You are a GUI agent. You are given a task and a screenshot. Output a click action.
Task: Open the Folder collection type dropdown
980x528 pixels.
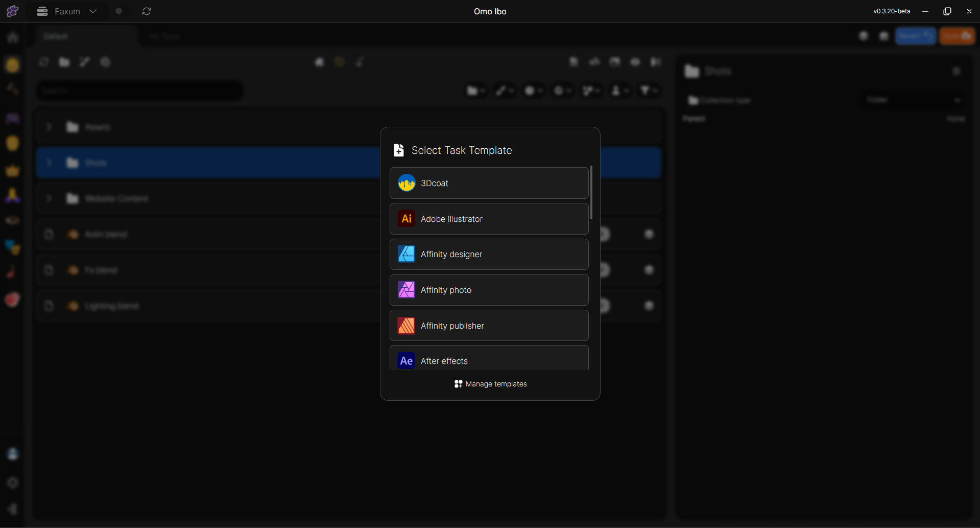tap(914, 100)
